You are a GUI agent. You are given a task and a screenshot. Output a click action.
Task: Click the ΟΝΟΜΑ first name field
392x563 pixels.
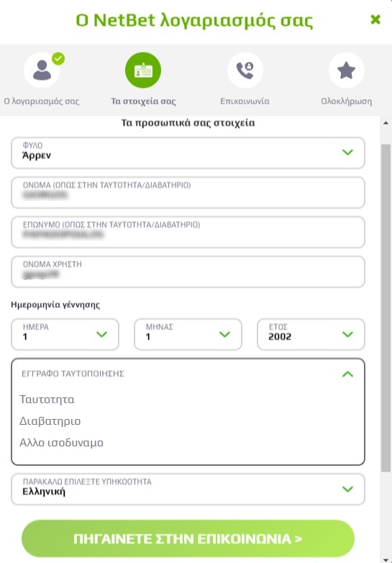pos(188,192)
